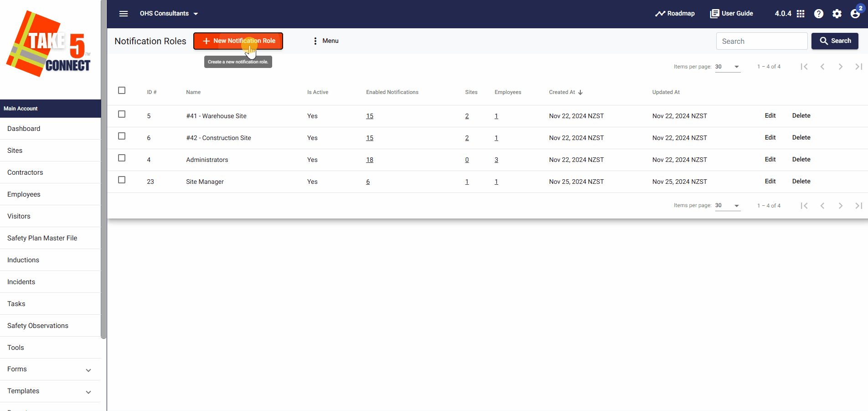Image resolution: width=868 pixels, height=411 pixels.
Task: Open the OHS Consultants account dropdown
Action: (x=169, y=14)
